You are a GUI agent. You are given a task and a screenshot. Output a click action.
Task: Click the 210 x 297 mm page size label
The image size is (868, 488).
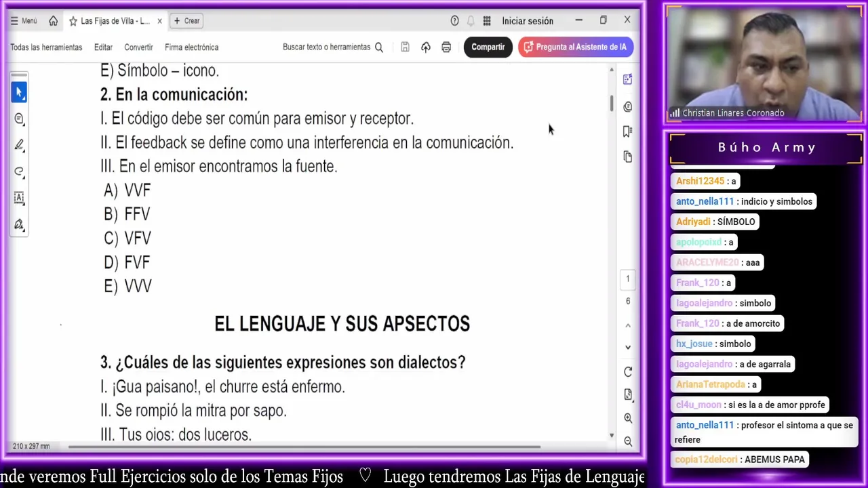31,447
